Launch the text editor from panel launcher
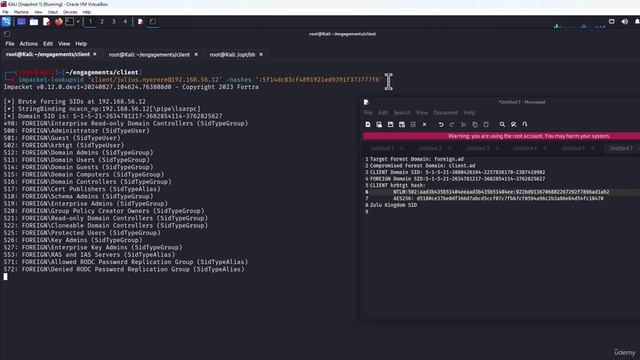 46,22
